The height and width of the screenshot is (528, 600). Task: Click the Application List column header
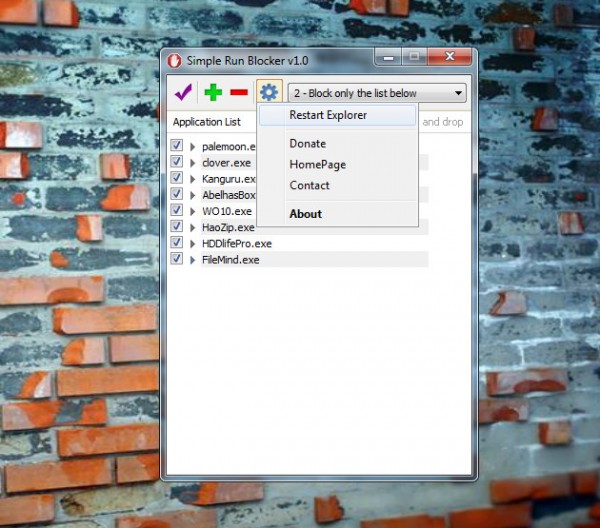tap(207, 122)
